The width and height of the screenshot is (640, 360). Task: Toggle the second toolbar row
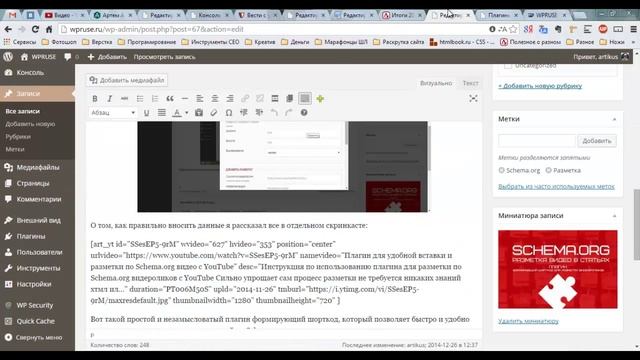[x=305, y=98]
